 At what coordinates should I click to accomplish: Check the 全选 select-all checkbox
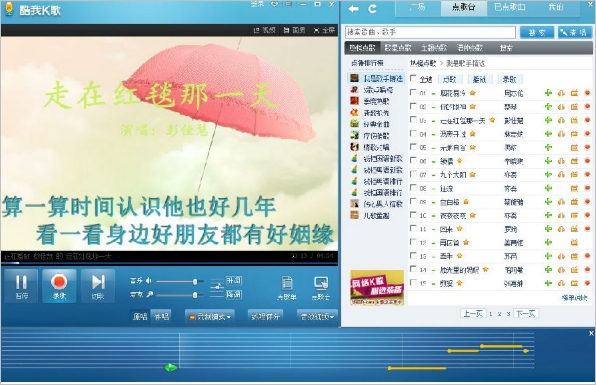413,78
